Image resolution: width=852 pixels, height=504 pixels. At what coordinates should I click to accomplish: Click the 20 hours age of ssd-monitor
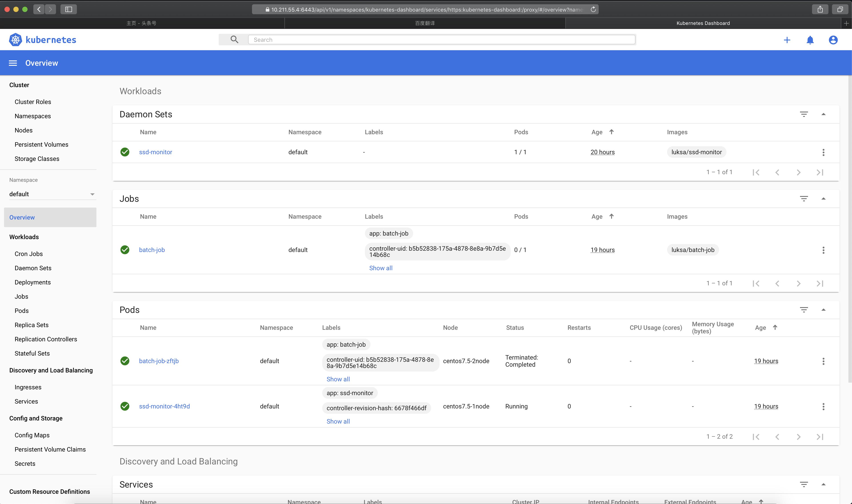[602, 152]
